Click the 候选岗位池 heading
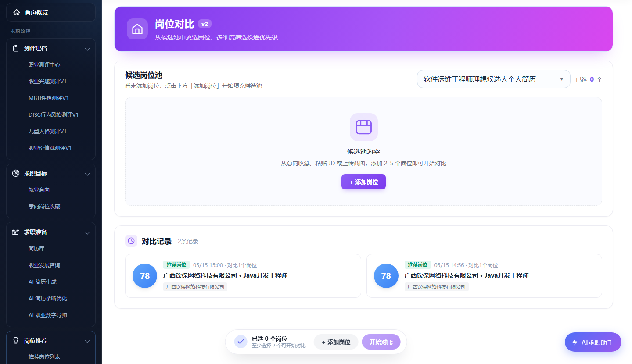 pyautogui.click(x=144, y=75)
